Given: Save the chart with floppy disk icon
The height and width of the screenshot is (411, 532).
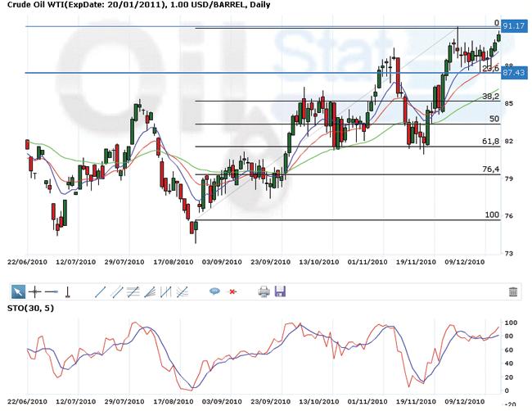Looking at the screenshot, I should click(x=280, y=291).
